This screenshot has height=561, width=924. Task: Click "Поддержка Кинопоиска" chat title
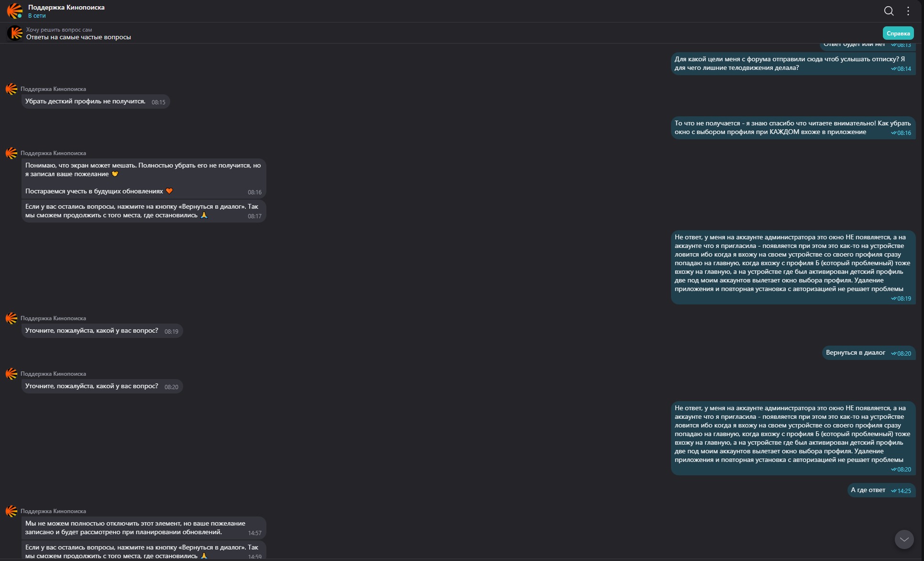66,7
